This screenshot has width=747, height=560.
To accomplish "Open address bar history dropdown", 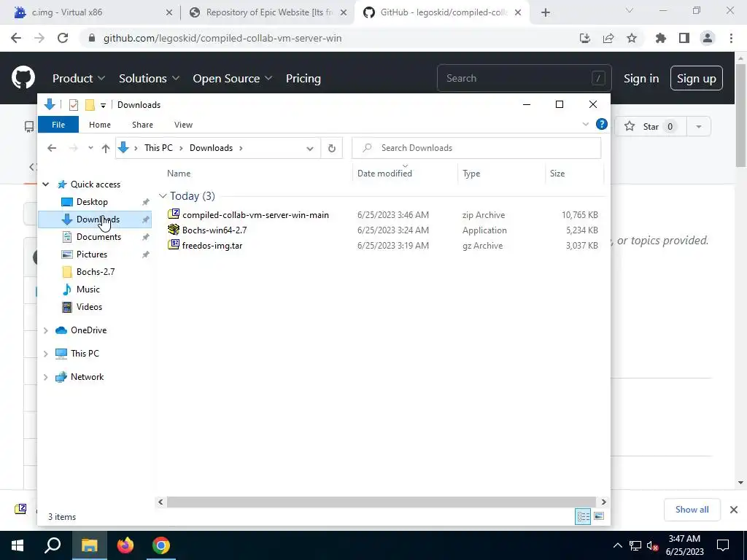I will click(309, 148).
